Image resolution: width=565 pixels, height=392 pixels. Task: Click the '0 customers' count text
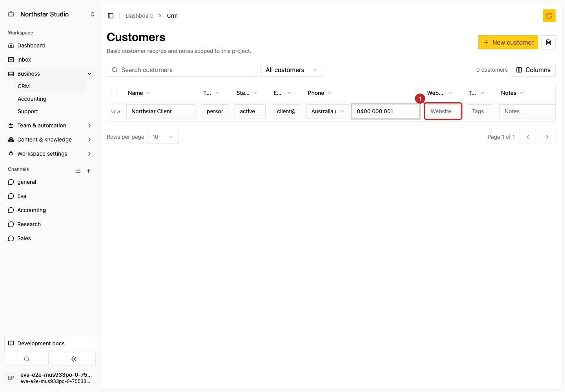(x=492, y=70)
